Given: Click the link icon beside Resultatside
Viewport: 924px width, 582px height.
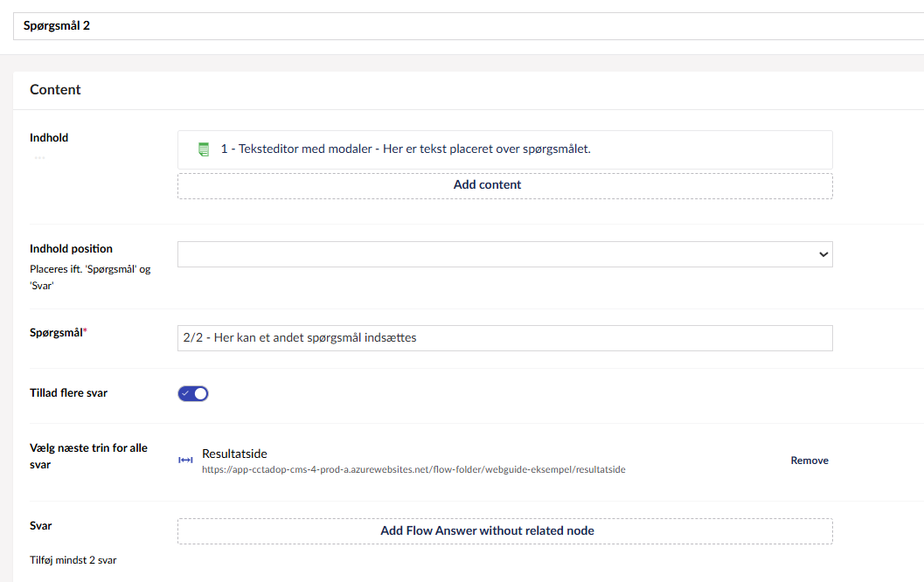Looking at the screenshot, I should point(185,461).
